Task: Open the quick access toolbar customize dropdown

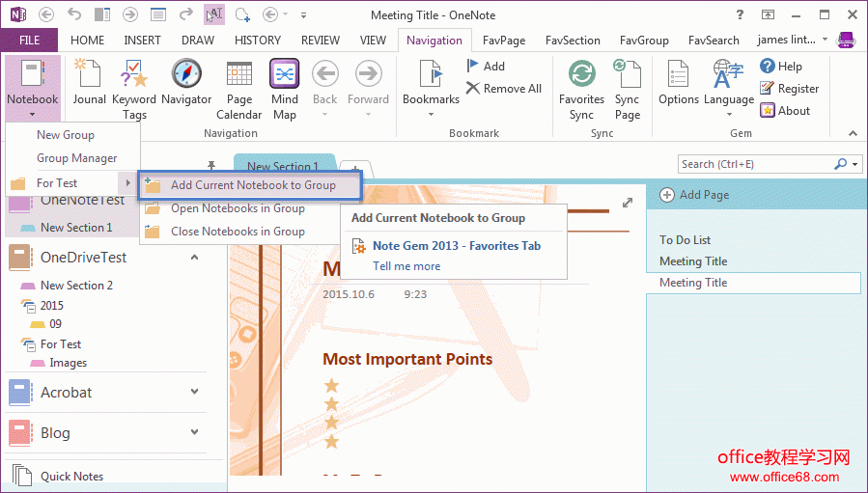Action: pyautogui.click(x=303, y=14)
